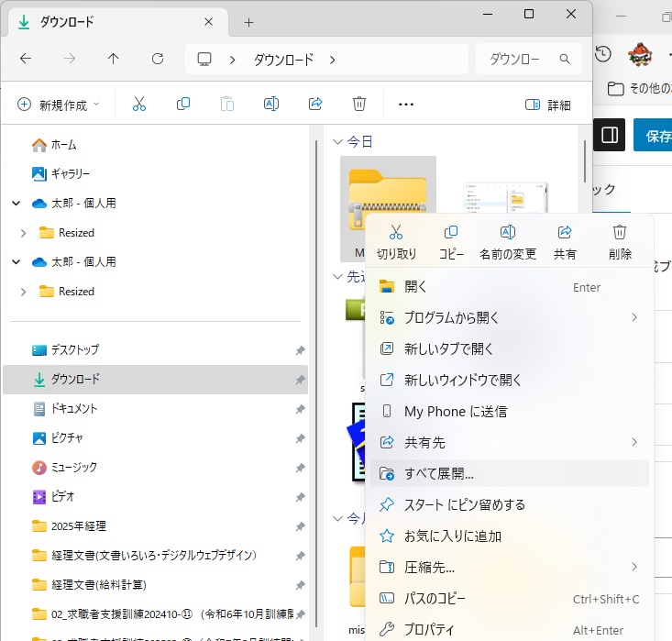Click the chevron before ダウンロード in the address bar
This screenshot has height=641, width=672.
pos(233,60)
